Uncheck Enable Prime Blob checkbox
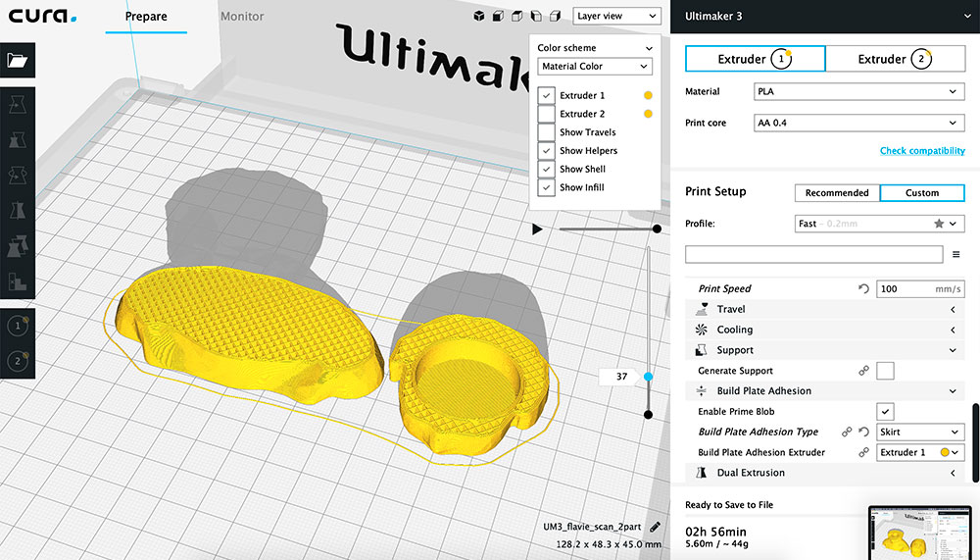This screenshot has height=560, width=980. [885, 411]
